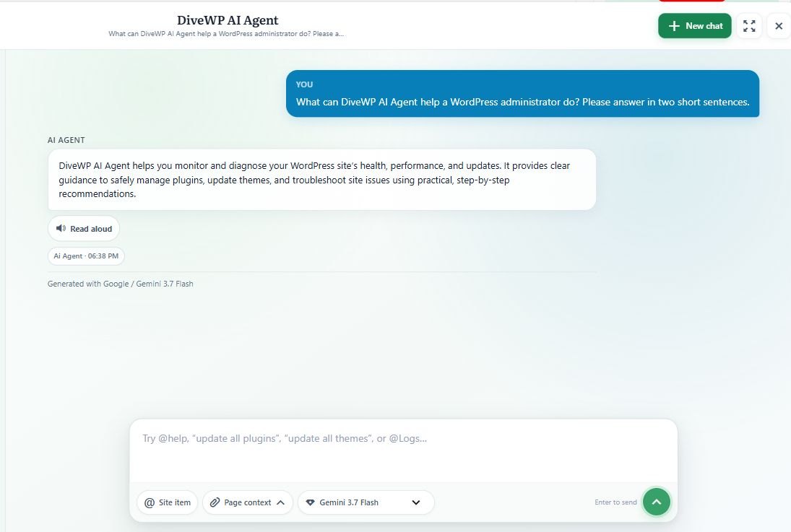Click the Ai Agent · 06:38 PM timestamp
Screen dimensions: 791x532
pos(86,256)
